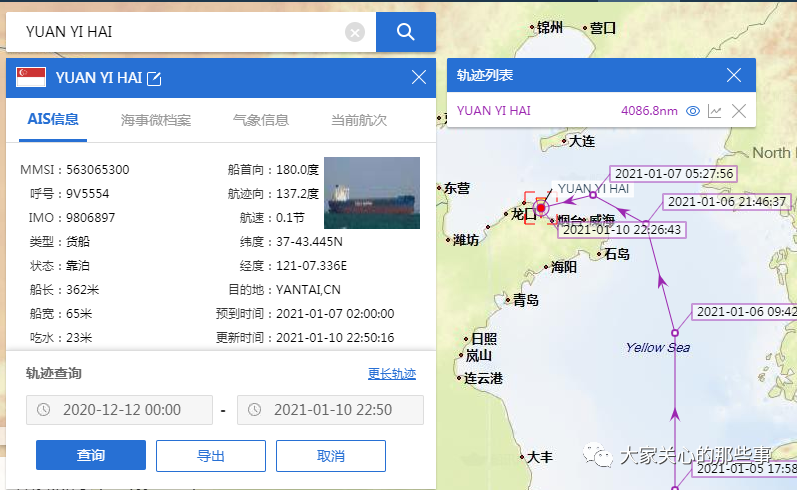Viewport: 797px width, 490px height.
Task: Click the Singapore flag icon in the ship header
Action: coord(31,77)
